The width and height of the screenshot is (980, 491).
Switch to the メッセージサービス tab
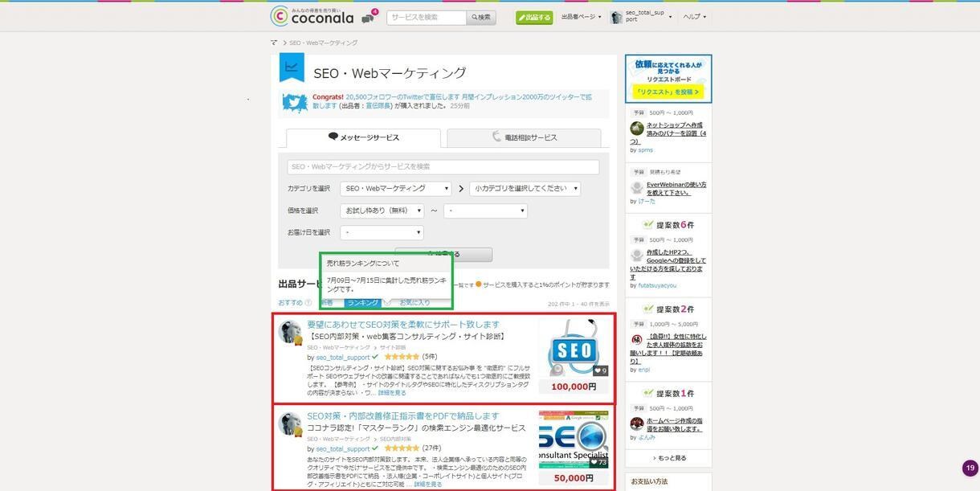(x=363, y=137)
